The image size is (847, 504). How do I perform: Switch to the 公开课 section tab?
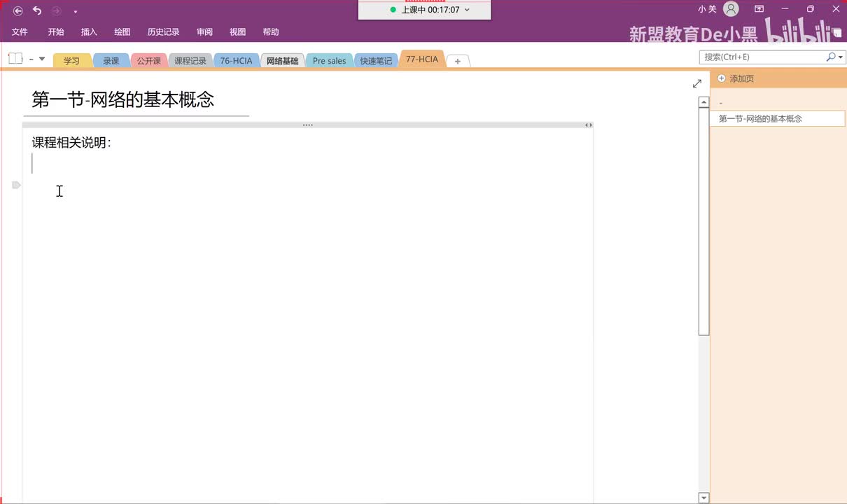coord(149,61)
